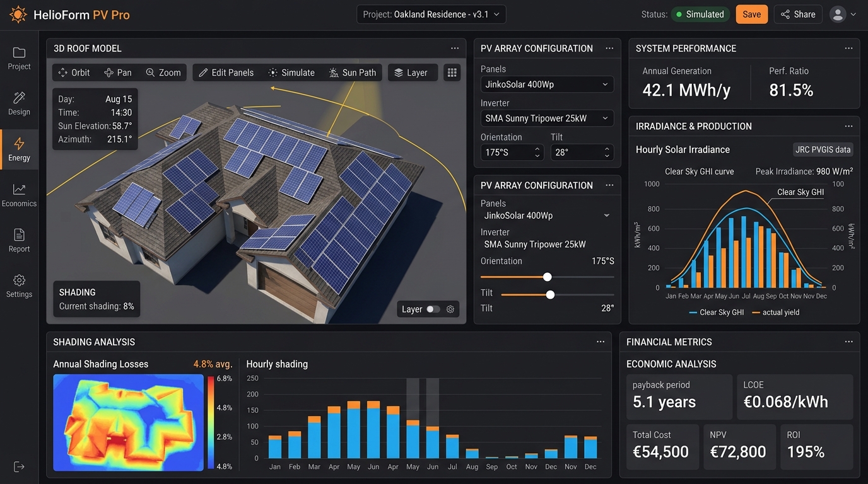Open the 3D Roof Model options menu
This screenshot has height=484, width=868.
click(455, 49)
